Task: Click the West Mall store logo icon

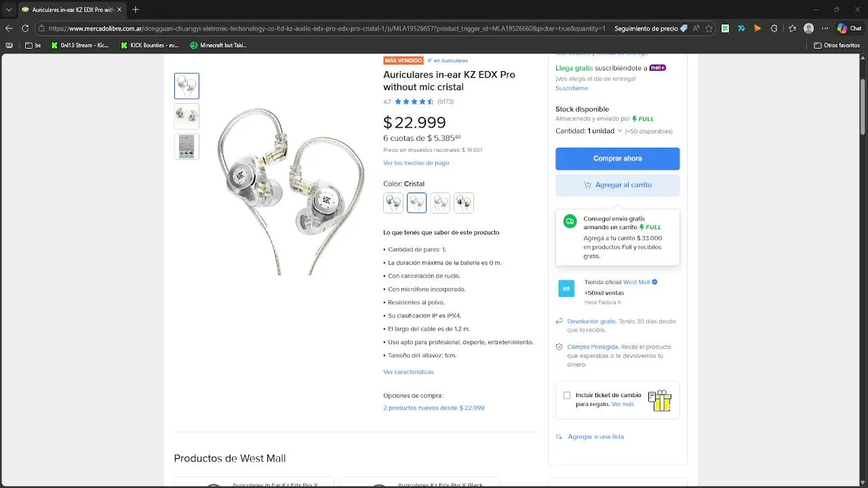Action: (x=566, y=288)
